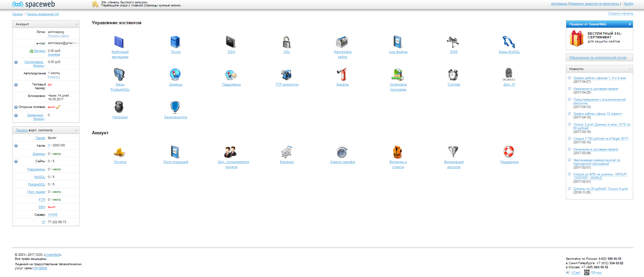This screenshot has height=277, width=644.
Task: Open the Домены globe icon
Action: (175, 75)
